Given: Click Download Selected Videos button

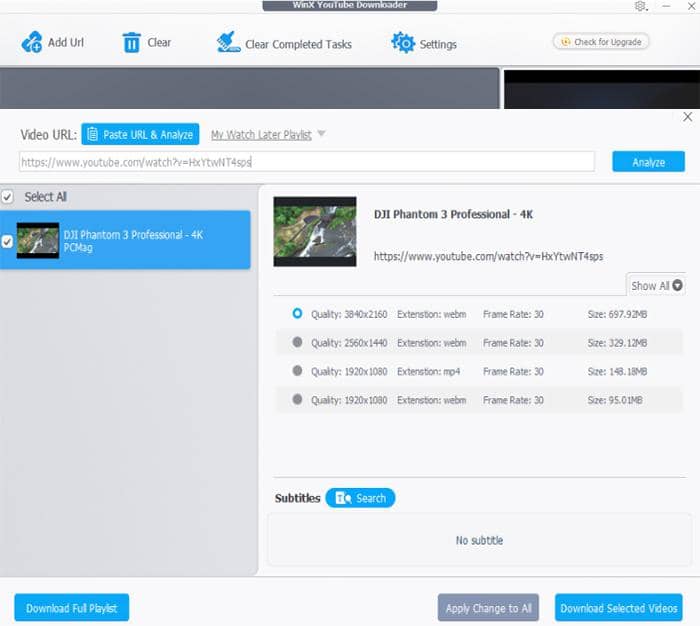Looking at the screenshot, I should click(x=619, y=608).
